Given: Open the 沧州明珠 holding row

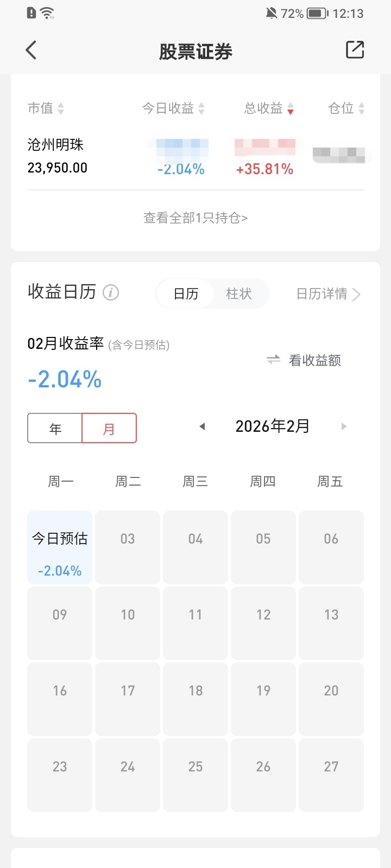Looking at the screenshot, I should coord(56,156).
